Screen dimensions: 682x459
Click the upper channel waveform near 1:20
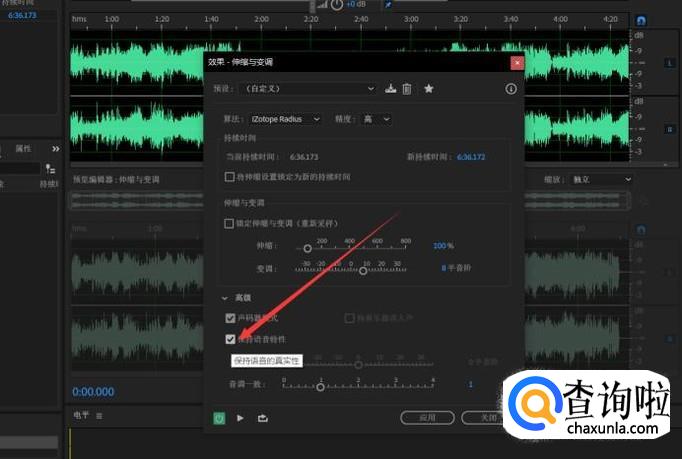[162, 63]
